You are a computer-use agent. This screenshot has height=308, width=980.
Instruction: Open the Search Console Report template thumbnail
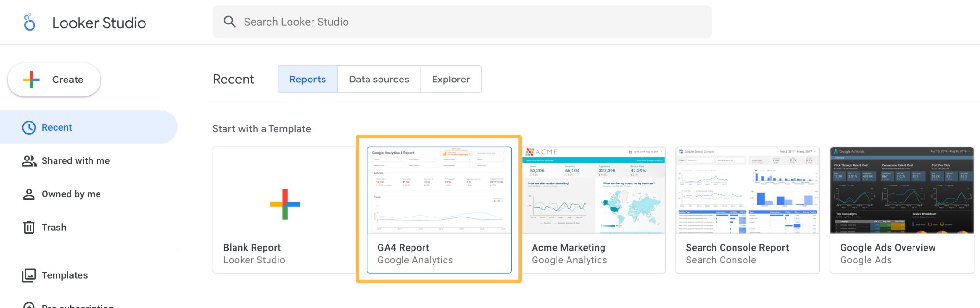point(747,190)
